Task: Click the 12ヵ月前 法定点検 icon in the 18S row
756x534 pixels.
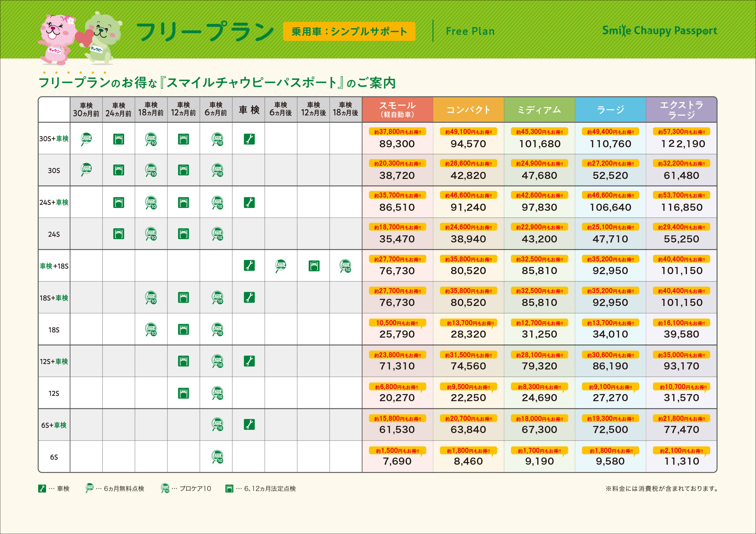Action: coord(183,329)
